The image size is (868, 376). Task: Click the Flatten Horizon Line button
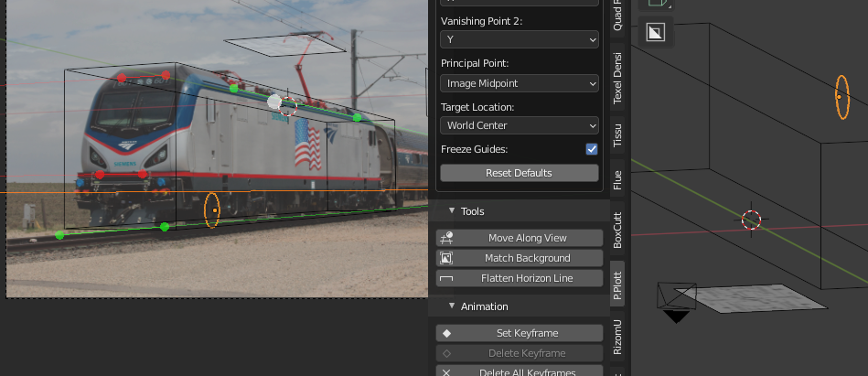520,278
